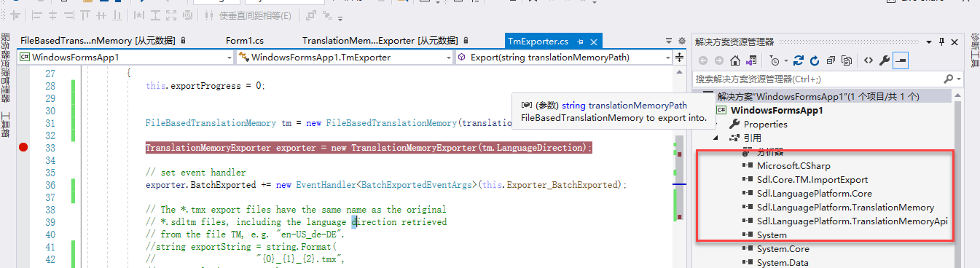Select the System.Data reference
Image resolution: width=980 pixels, height=268 pixels.
point(783,262)
